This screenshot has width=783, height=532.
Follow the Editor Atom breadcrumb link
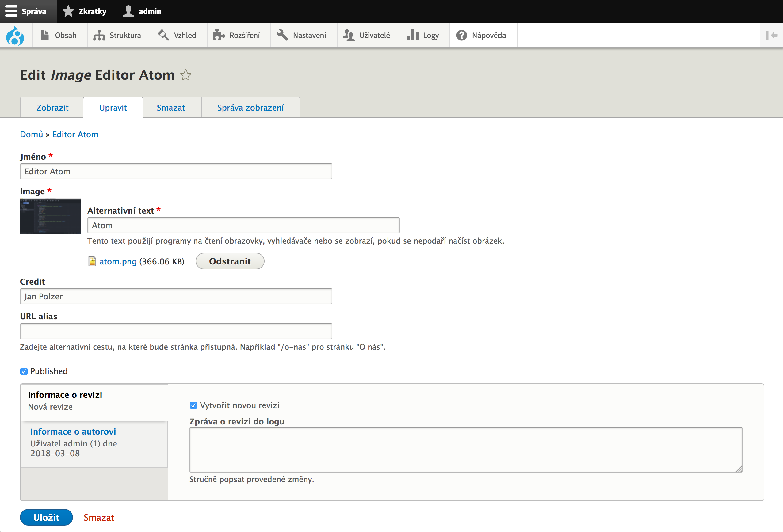pyautogui.click(x=75, y=134)
